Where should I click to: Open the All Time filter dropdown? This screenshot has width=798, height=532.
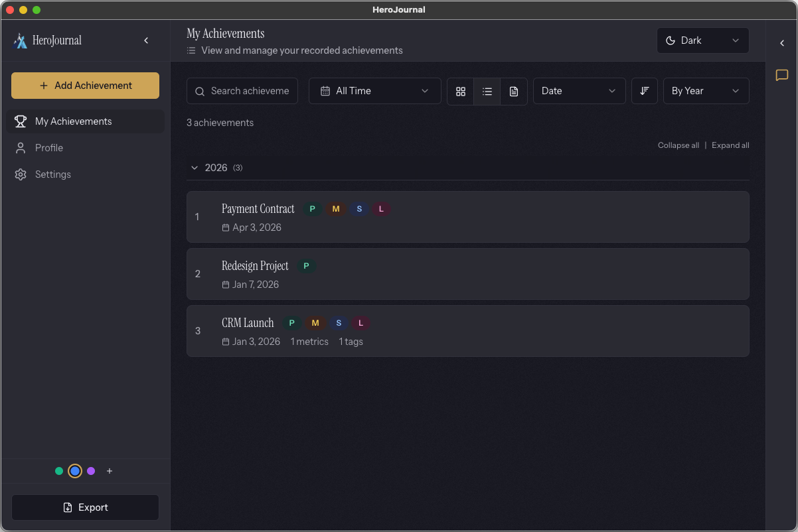[x=374, y=91]
